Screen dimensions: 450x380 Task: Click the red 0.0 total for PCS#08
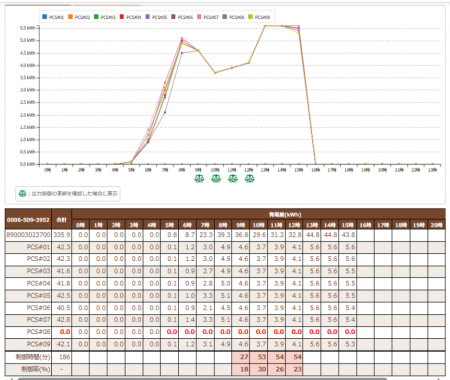pos(65,332)
